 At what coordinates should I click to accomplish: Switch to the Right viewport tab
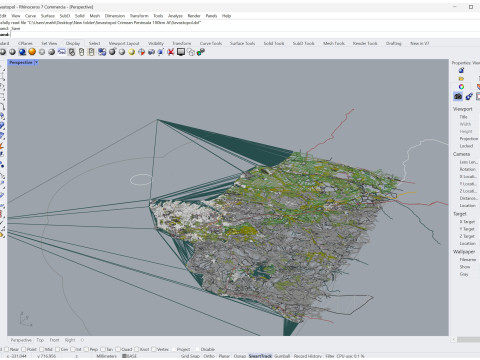click(70, 340)
